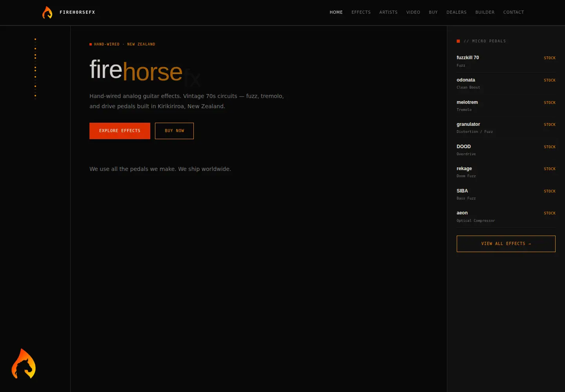Go to the Contact page
Viewport: 565px width, 392px height.
[x=514, y=13]
